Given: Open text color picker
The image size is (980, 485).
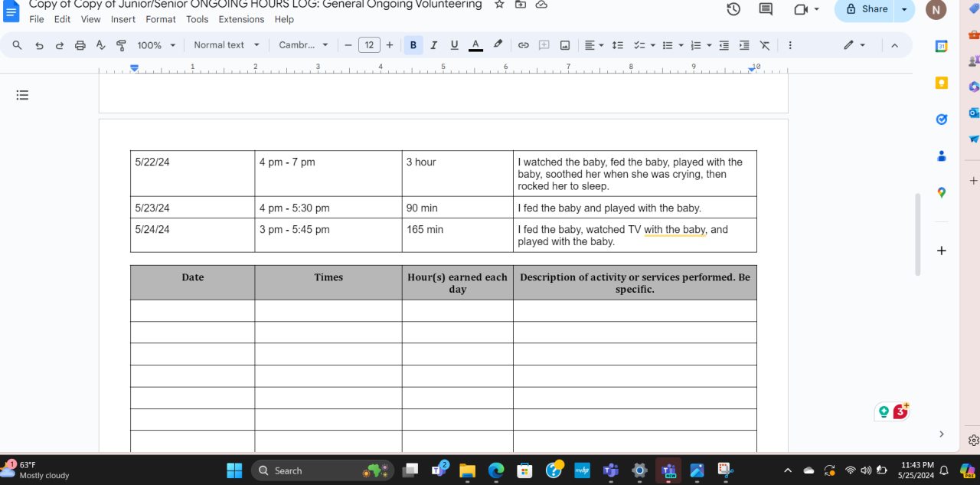Looking at the screenshot, I should click(x=475, y=45).
